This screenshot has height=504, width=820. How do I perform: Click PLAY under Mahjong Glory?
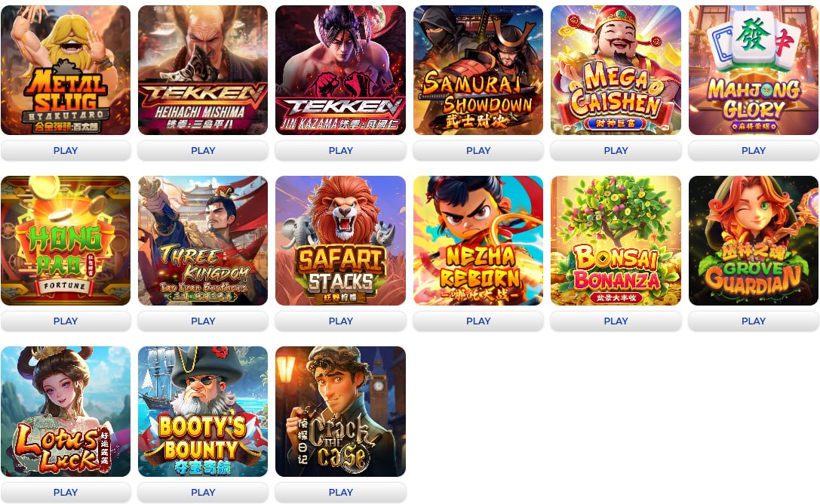[753, 151]
